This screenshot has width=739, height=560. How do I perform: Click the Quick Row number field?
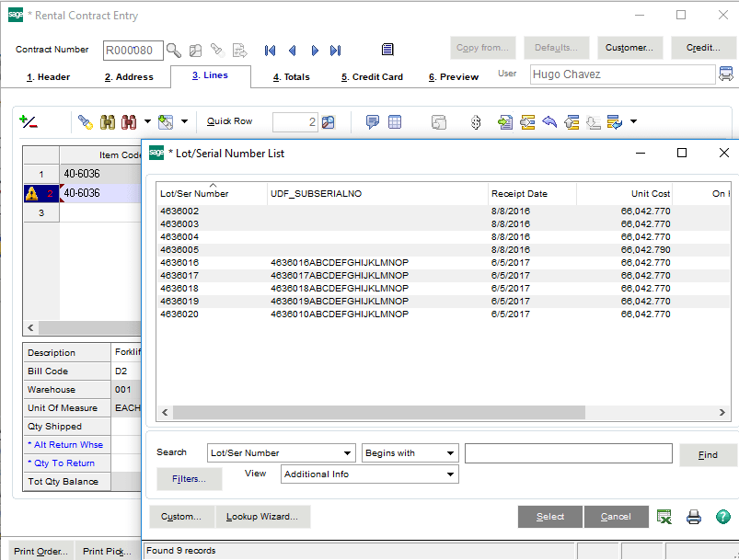pyautogui.click(x=295, y=122)
